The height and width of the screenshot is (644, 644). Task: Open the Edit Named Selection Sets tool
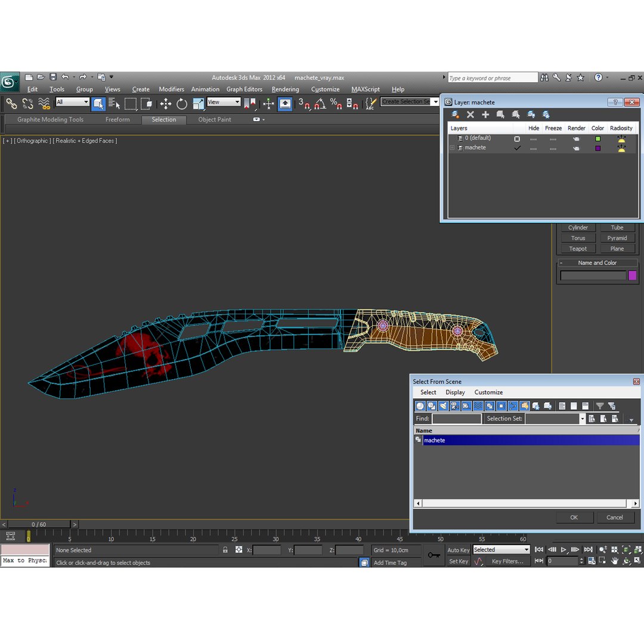pos(370,104)
